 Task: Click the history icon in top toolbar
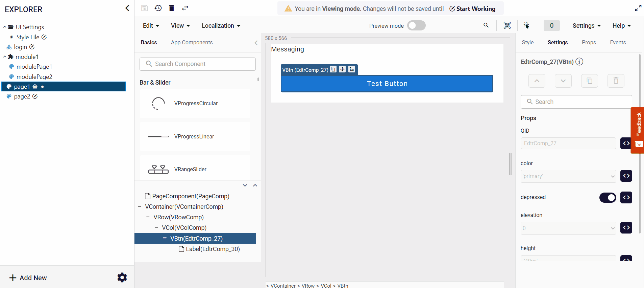[x=158, y=8]
